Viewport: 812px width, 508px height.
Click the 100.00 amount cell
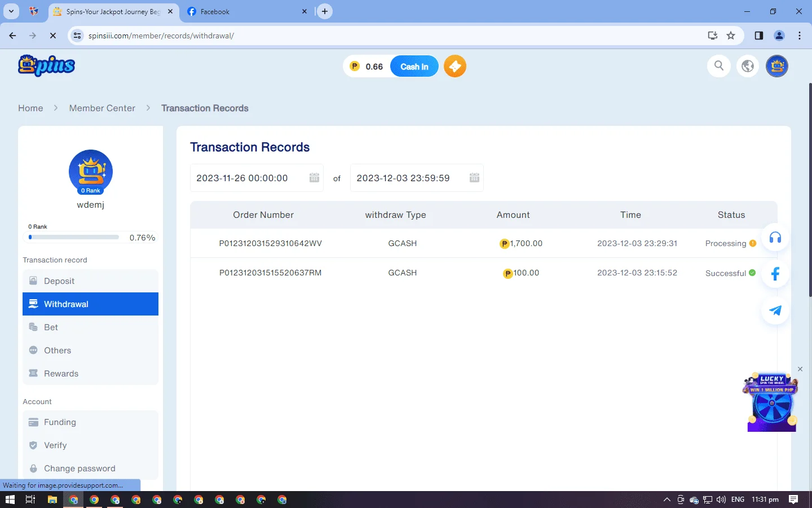pyautogui.click(x=521, y=273)
